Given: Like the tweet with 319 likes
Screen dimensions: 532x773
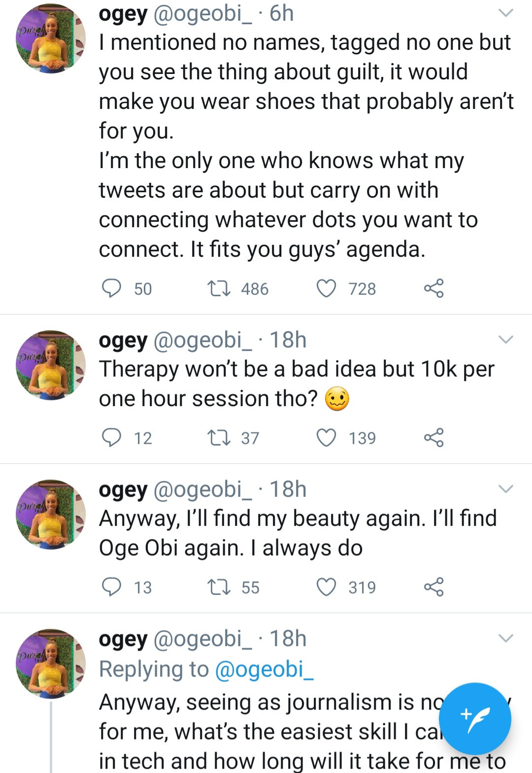Looking at the screenshot, I should coord(326,587).
